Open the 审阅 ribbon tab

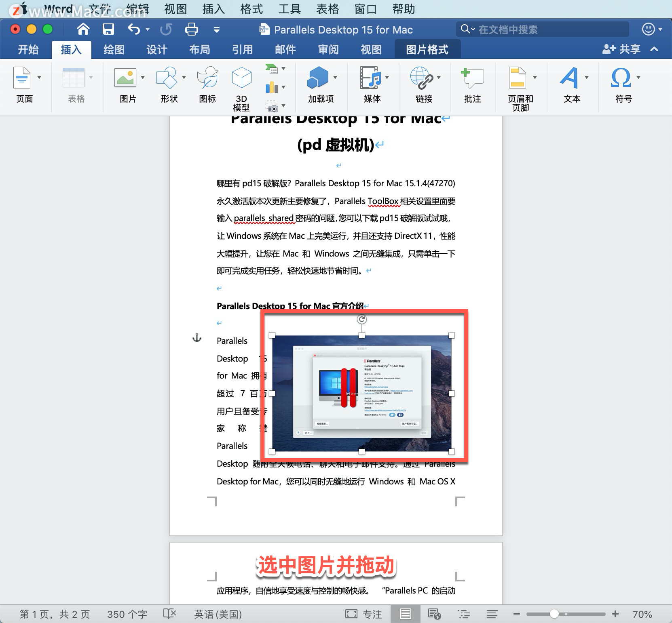click(328, 50)
